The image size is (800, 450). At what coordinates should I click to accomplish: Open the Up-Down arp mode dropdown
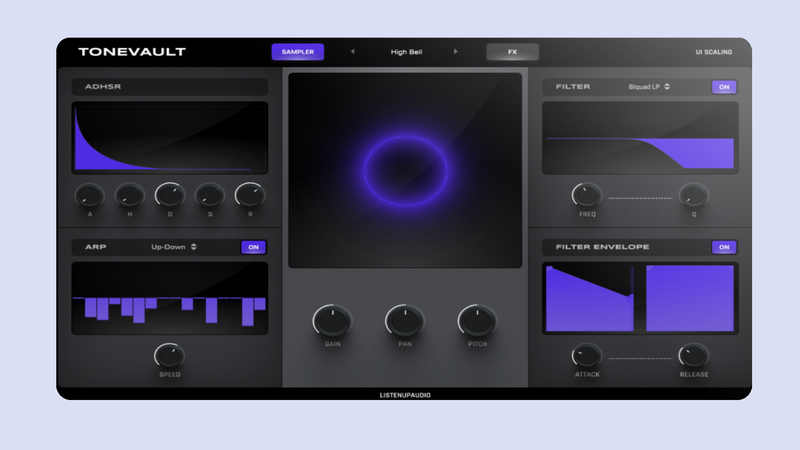click(174, 247)
